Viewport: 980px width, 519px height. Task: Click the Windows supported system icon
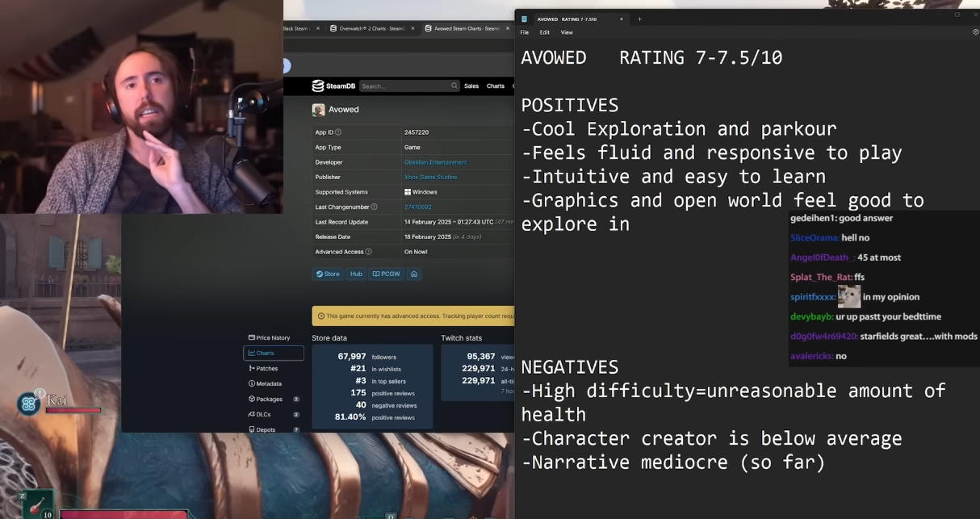[x=408, y=192]
